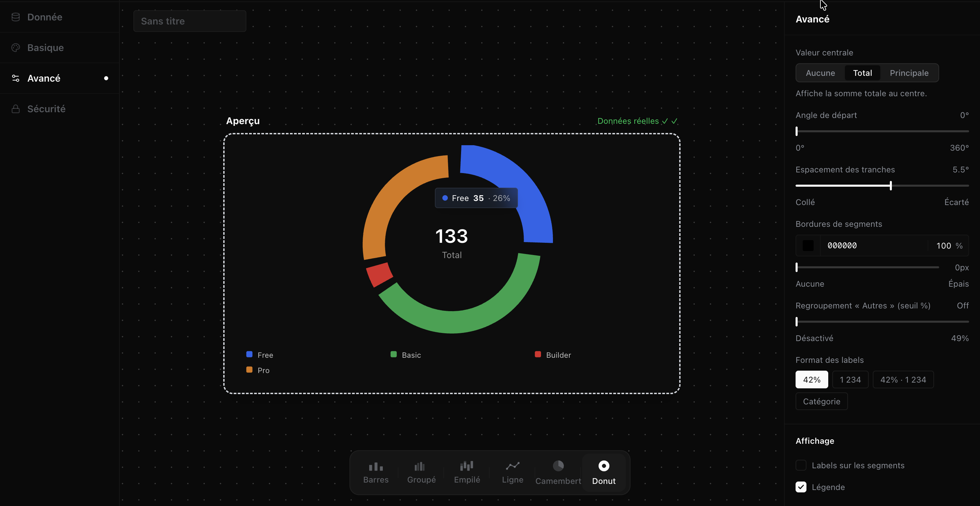Viewport: 980px width, 506px height.
Task: Click the Affichage section heading
Action: click(x=815, y=441)
